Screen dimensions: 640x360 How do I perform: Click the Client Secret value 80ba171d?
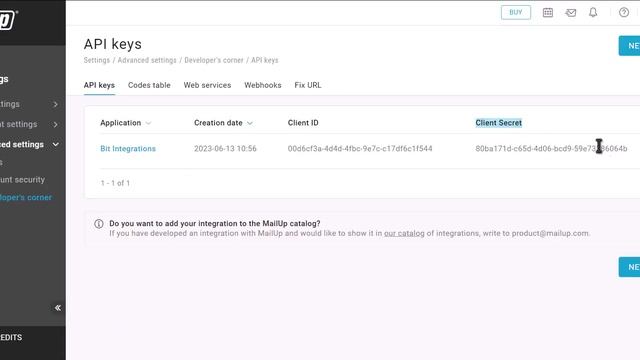point(551,149)
